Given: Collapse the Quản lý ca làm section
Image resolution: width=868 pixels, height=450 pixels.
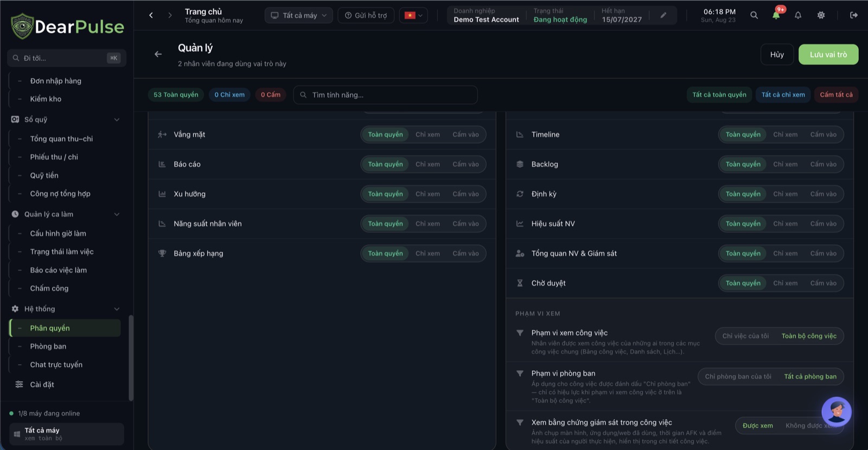Looking at the screenshot, I should coord(117,214).
